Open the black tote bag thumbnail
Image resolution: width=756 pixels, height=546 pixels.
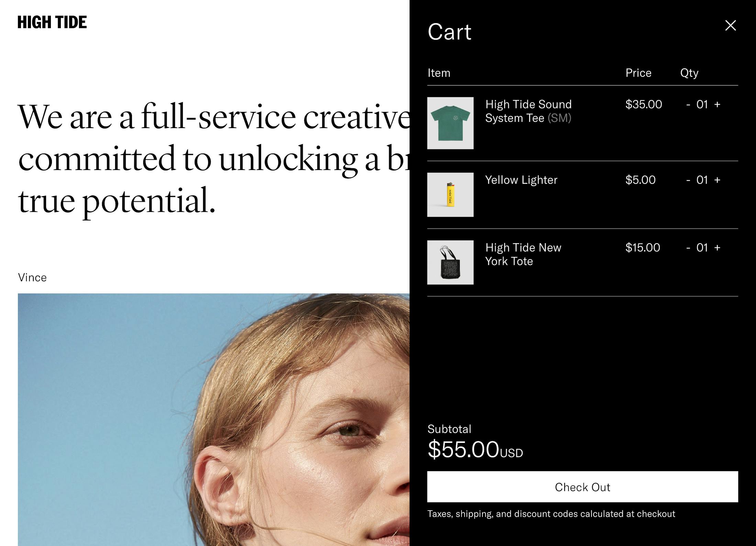click(450, 262)
